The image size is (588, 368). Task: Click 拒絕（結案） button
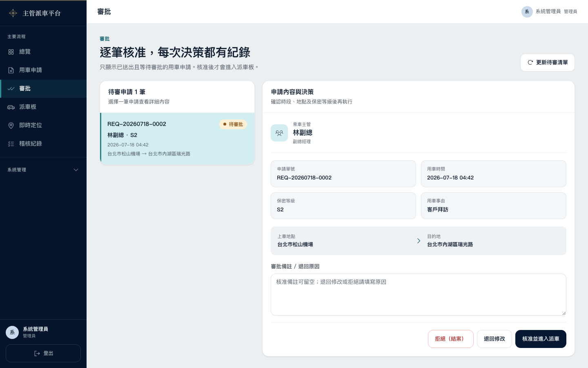coord(451,339)
